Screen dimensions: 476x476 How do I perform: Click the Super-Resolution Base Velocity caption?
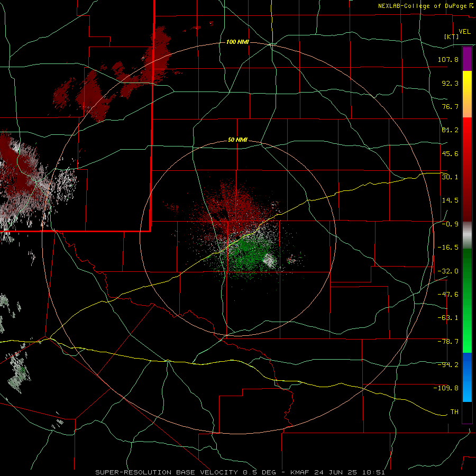click(x=240, y=472)
